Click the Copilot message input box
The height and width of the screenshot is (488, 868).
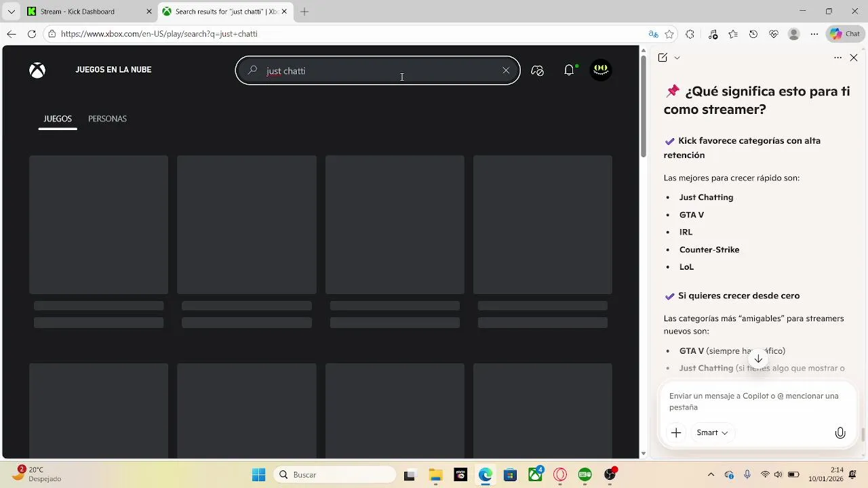click(x=756, y=401)
